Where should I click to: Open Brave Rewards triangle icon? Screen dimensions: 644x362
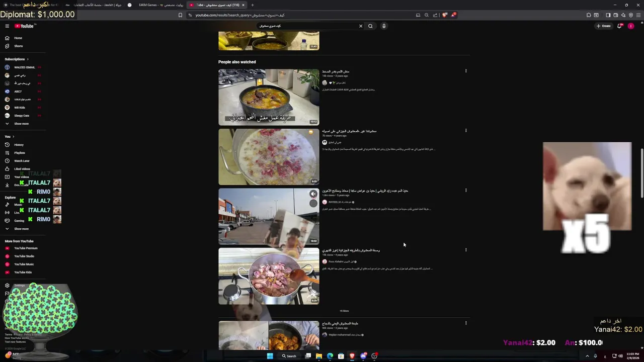coord(453,15)
